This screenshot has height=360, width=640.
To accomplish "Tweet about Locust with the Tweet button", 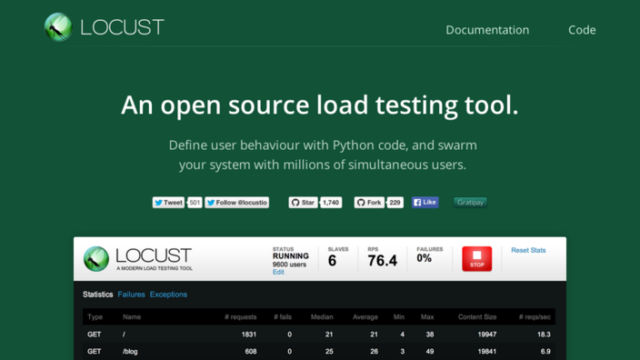I will tap(169, 202).
